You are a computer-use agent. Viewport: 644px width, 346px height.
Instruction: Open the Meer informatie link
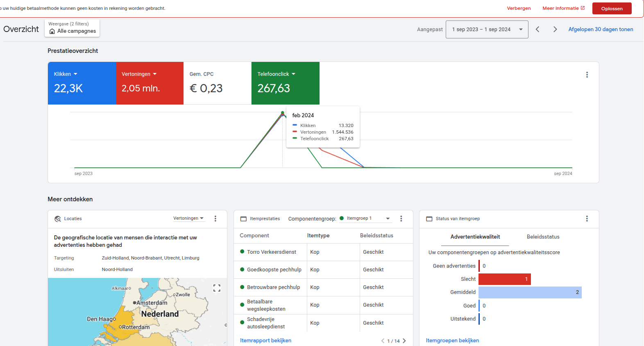click(564, 8)
